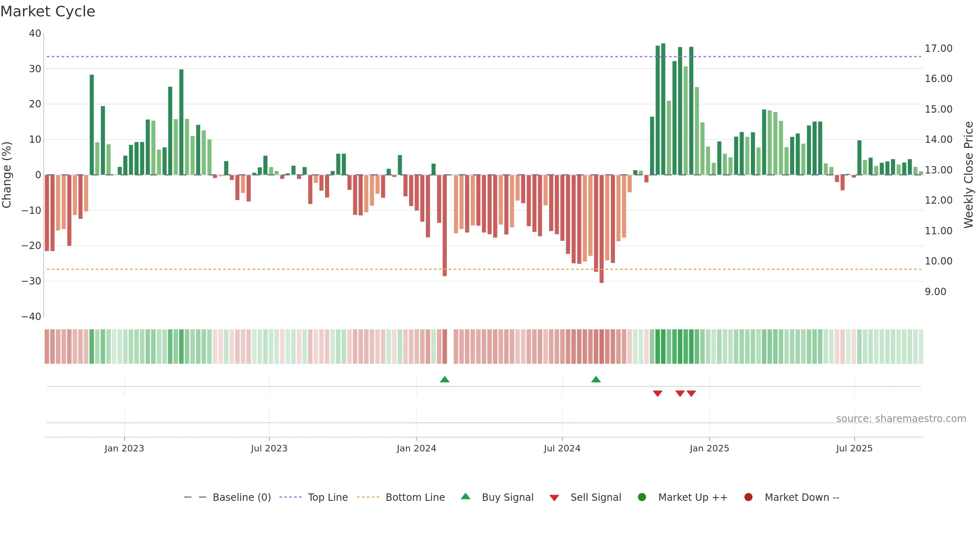
Task: Click the Top Line purple dotted legend marker
Action: click(290, 497)
